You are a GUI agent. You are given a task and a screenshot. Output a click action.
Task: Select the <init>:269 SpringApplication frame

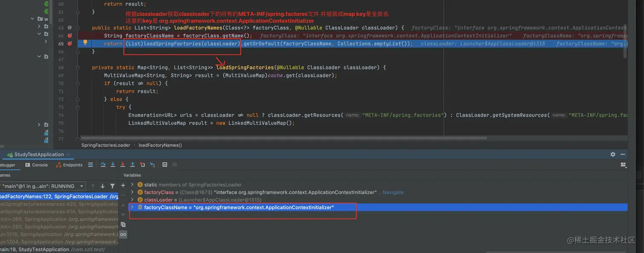tap(59, 219)
